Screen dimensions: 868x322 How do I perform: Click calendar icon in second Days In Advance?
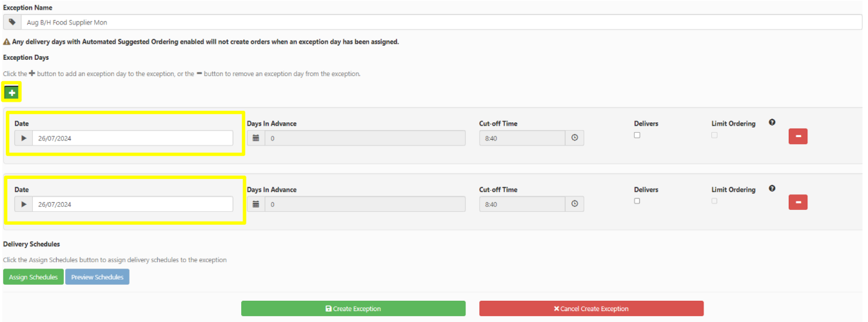[x=255, y=204]
